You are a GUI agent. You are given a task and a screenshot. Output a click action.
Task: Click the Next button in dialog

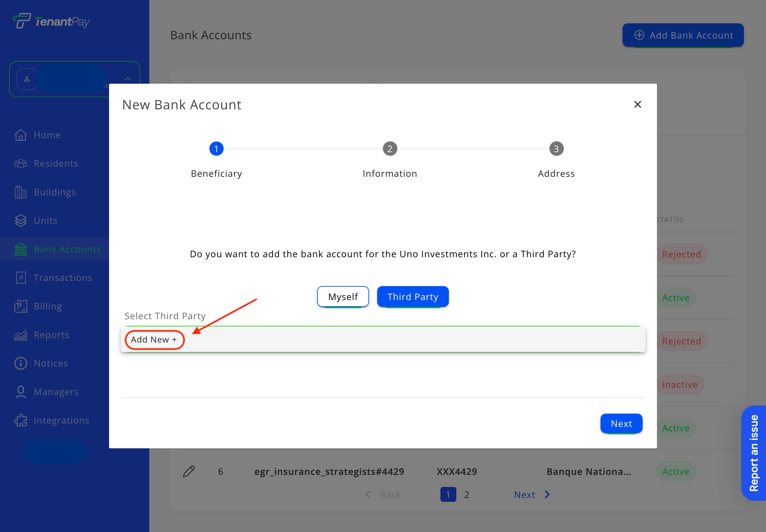(621, 424)
